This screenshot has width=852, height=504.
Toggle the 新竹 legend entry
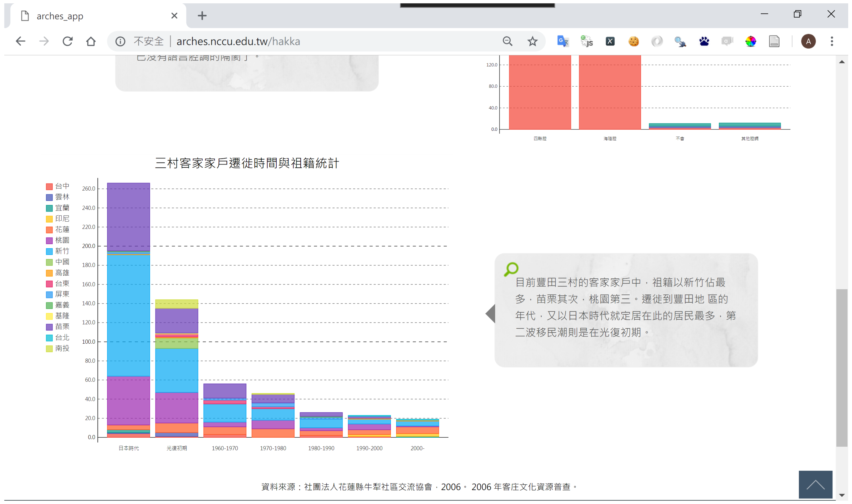62,251
